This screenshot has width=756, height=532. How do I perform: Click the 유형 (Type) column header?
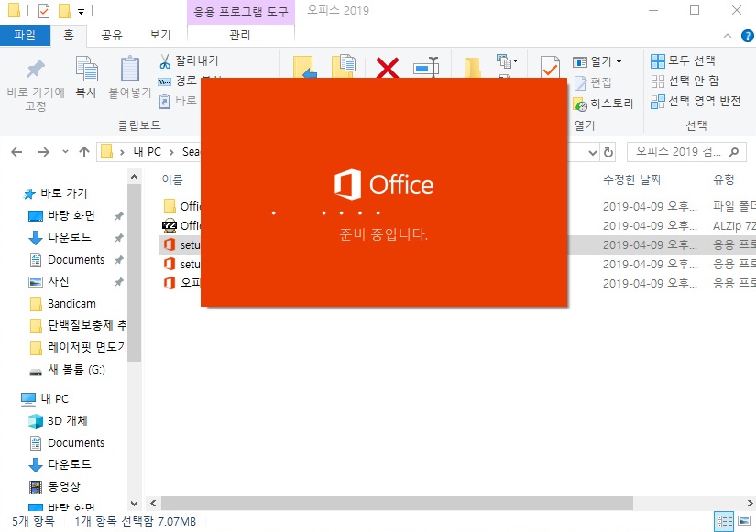click(724, 179)
